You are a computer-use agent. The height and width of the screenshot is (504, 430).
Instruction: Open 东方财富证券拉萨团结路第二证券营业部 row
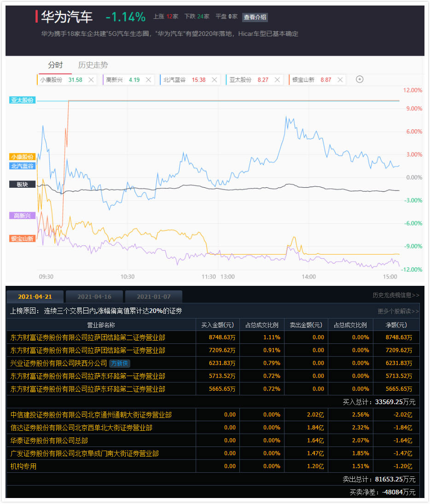point(213,337)
